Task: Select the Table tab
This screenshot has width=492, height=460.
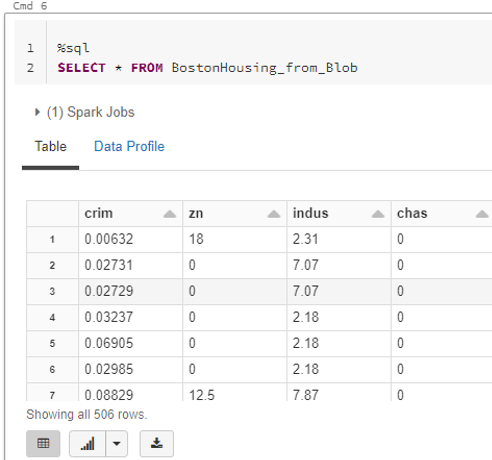Action: pos(51,146)
